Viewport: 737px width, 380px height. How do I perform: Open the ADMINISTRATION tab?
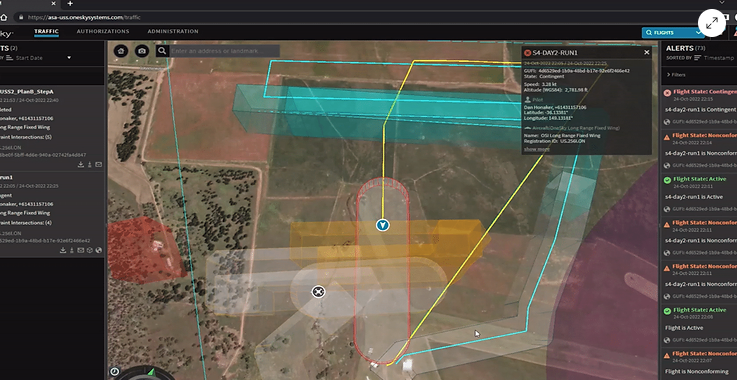tap(173, 32)
